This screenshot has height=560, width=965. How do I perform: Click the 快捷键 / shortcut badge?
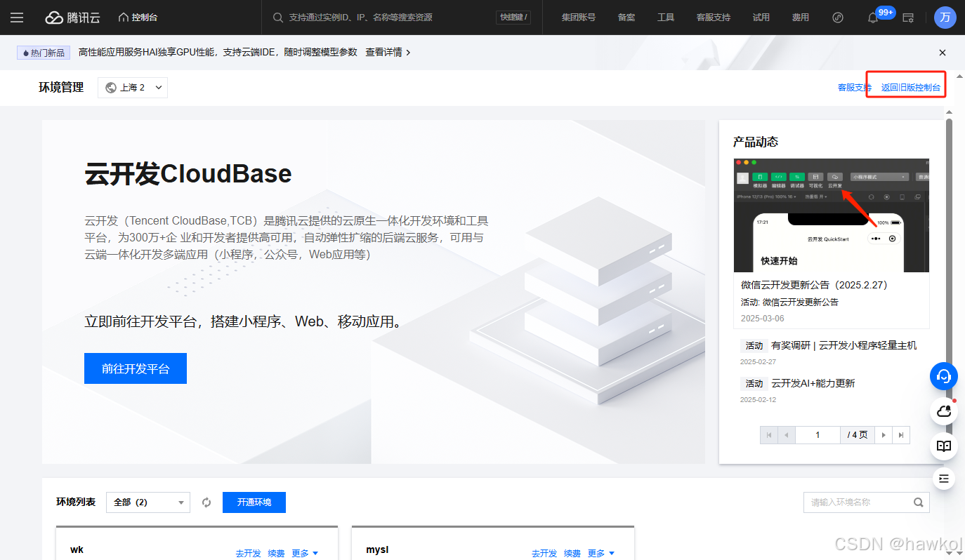(x=513, y=18)
